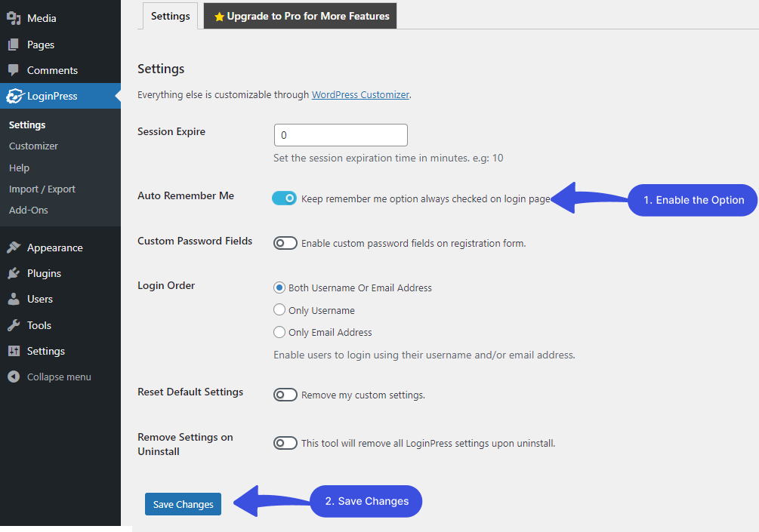Toggle Auto Remember Me switch off
The width and height of the screenshot is (759, 532).
[x=284, y=198]
